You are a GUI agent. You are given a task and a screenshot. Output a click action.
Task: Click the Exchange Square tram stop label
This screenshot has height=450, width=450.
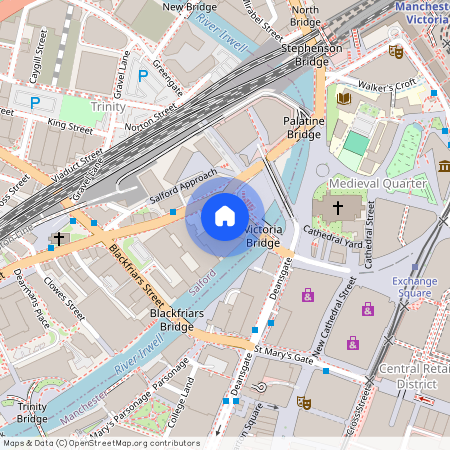pyautogui.click(x=415, y=287)
